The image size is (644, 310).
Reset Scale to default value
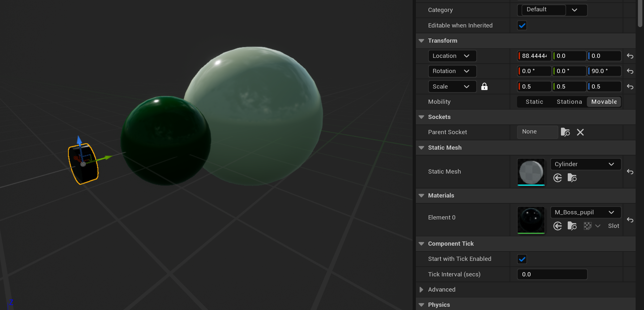(x=630, y=87)
